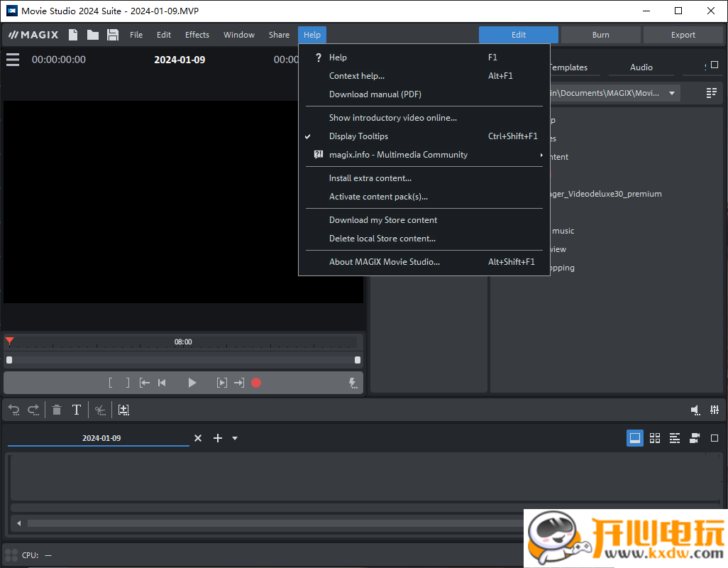Play the selected range
Image resolution: width=728 pixels, height=568 pixels.
(x=222, y=383)
